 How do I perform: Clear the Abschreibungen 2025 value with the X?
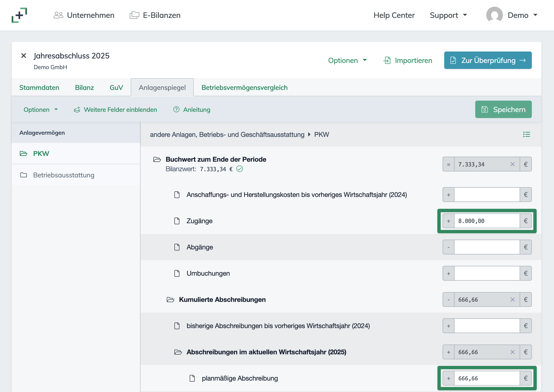(512, 352)
